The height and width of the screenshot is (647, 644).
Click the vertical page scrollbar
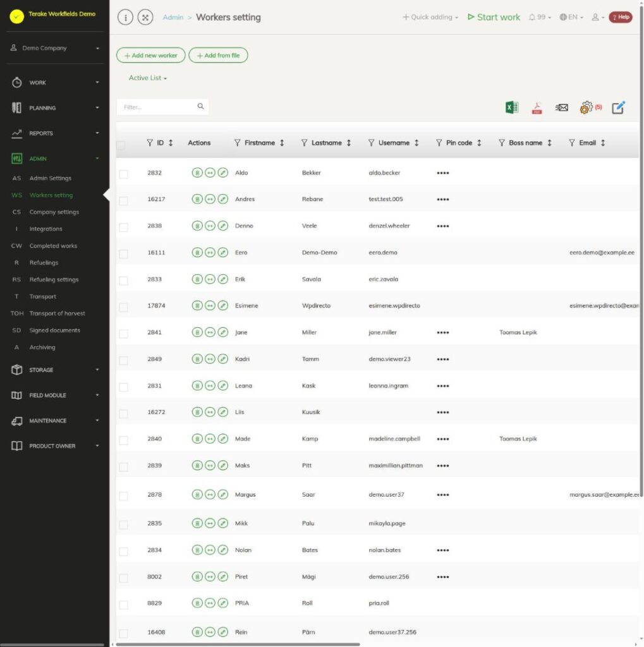click(x=641, y=251)
